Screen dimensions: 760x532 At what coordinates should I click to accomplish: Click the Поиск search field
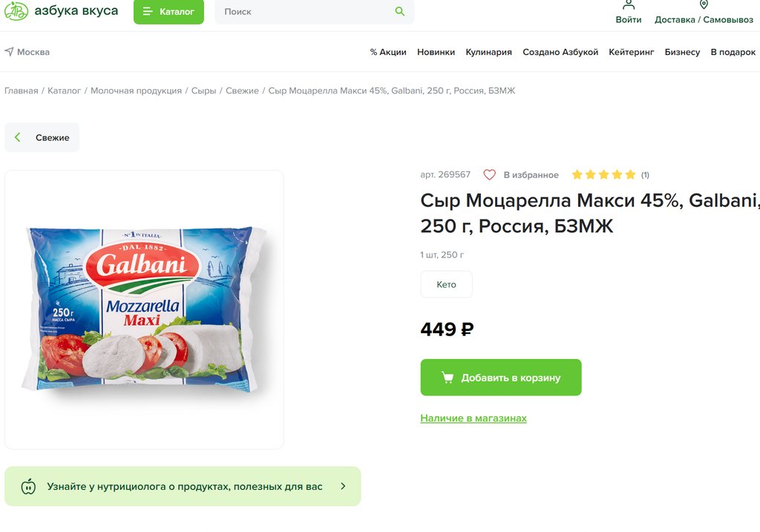[304, 12]
